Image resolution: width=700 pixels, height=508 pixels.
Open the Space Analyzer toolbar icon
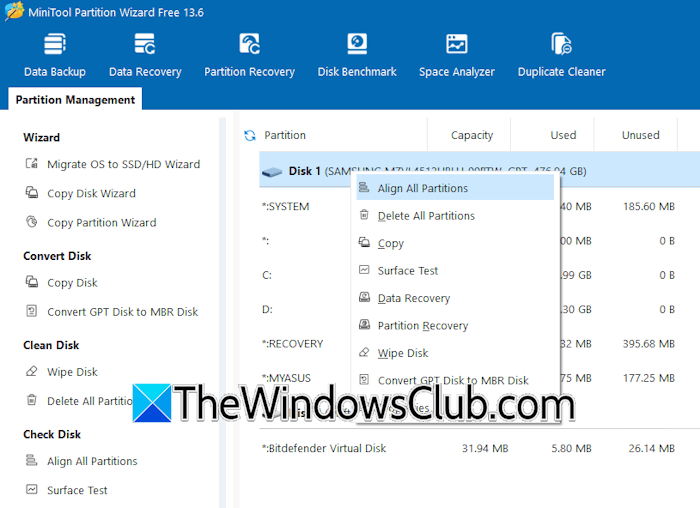[456, 44]
